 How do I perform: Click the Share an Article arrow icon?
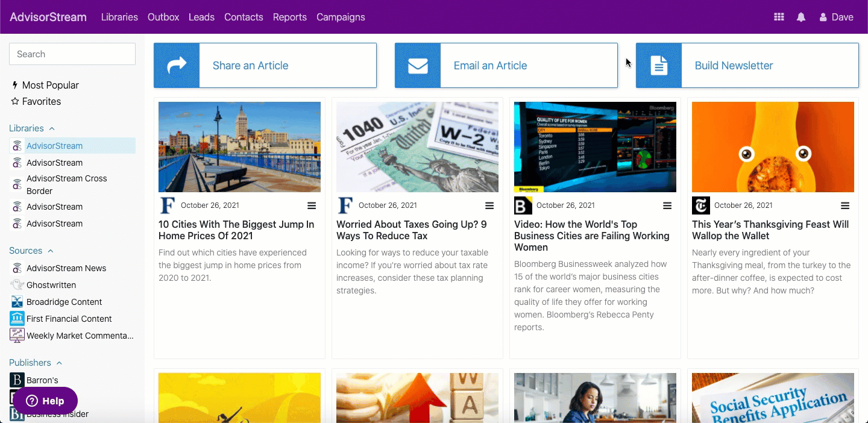tap(177, 65)
